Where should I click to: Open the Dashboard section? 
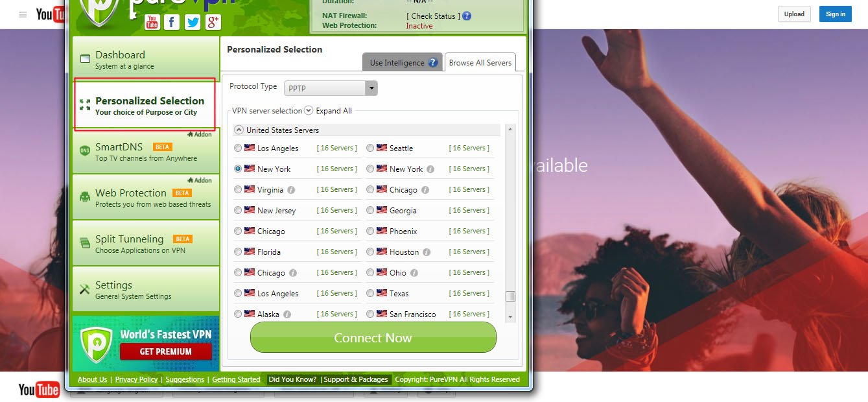coord(146,59)
